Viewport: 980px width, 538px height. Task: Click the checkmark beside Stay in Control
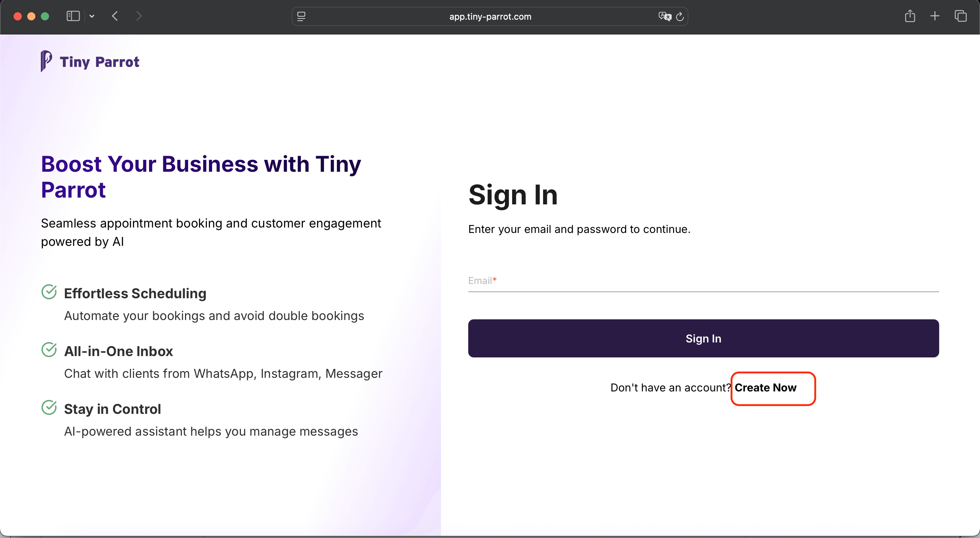[49, 408]
